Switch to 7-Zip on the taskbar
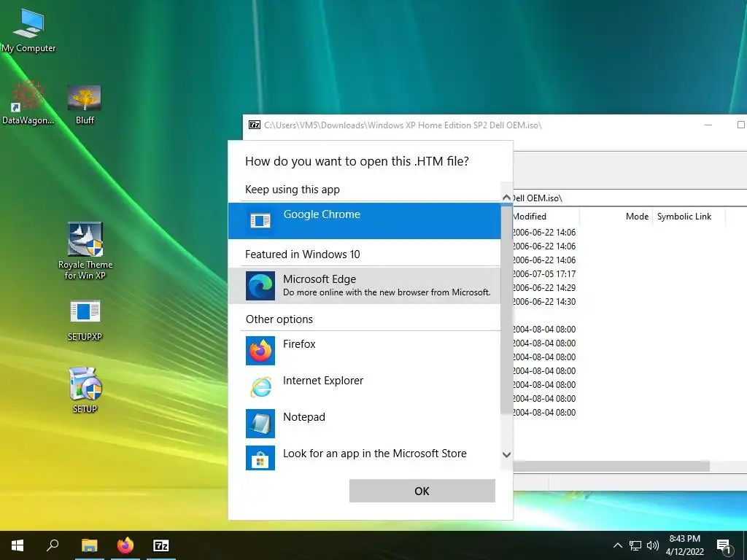Viewport: 747px width, 560px height. click(x=161, y=545)
